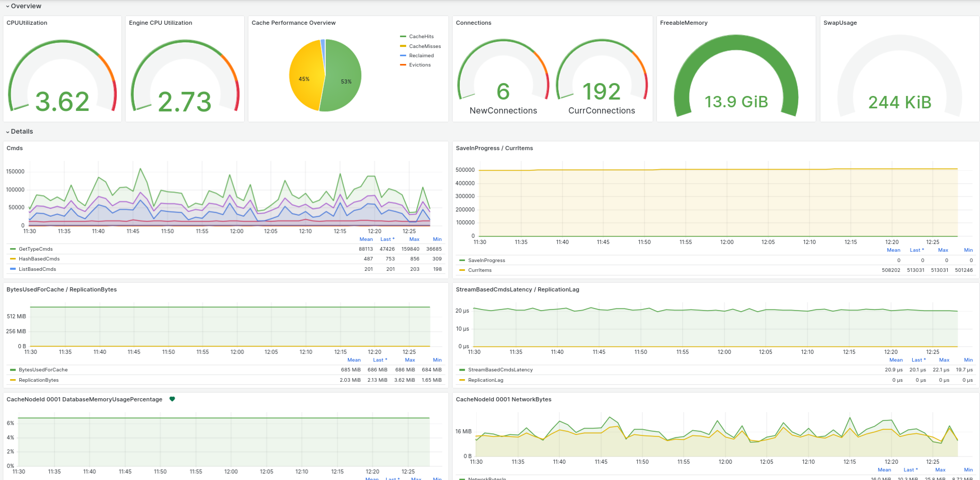Click the CurrItems legend color marker
Viewport: 980px width, 480px height.
pyautogui.click(x=462, y=270)
